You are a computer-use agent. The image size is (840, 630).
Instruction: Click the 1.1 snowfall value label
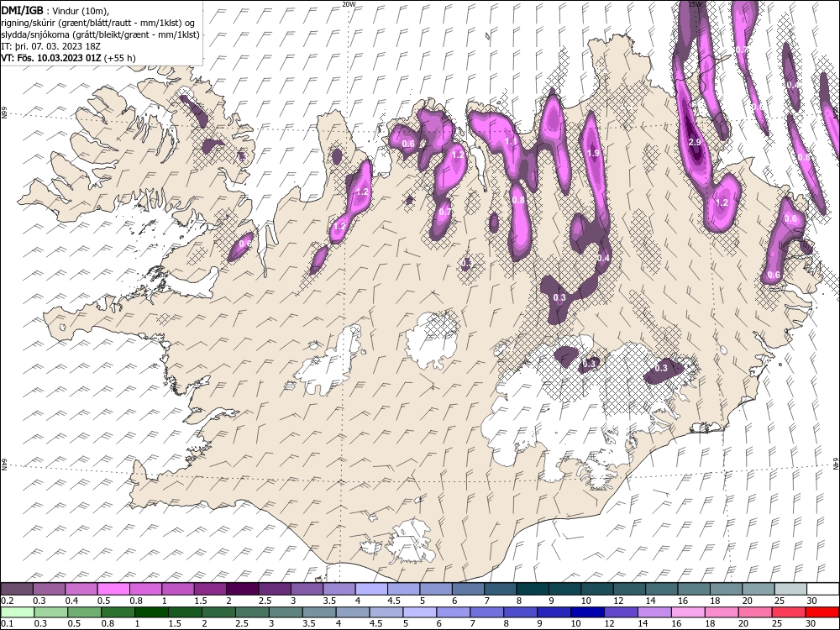tap(511, 141)
